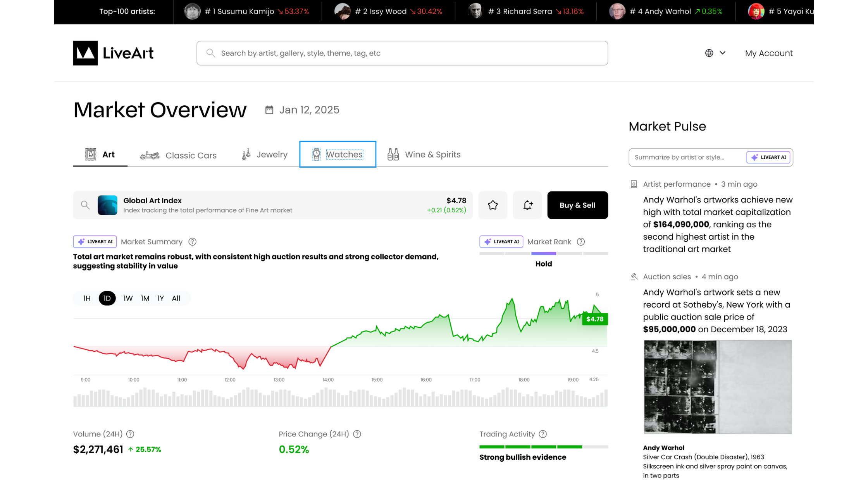The width and height of the screenshot is (868, 488).
Task: Switch to the Watches tab
Action: 338,154
